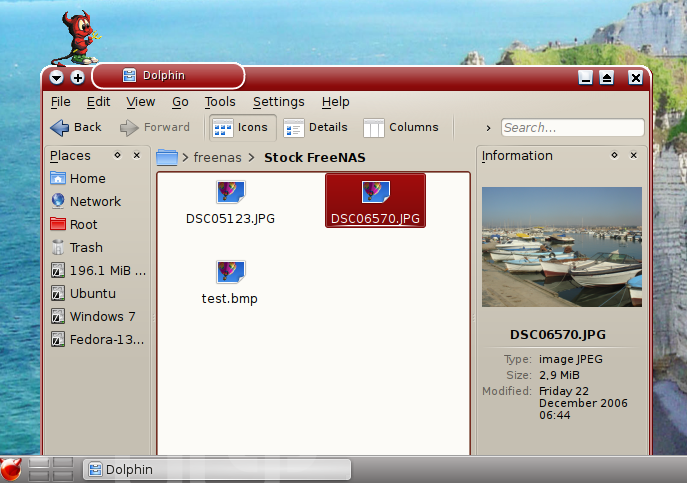Screen dimensions: 687x483
Task: Switch to Details view mode
Action: click(316, 128)
